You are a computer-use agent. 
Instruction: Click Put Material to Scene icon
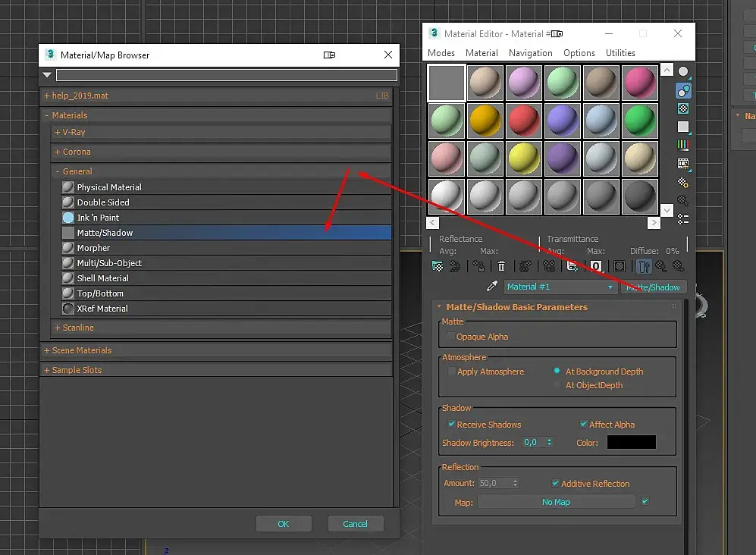pos(455,266)
